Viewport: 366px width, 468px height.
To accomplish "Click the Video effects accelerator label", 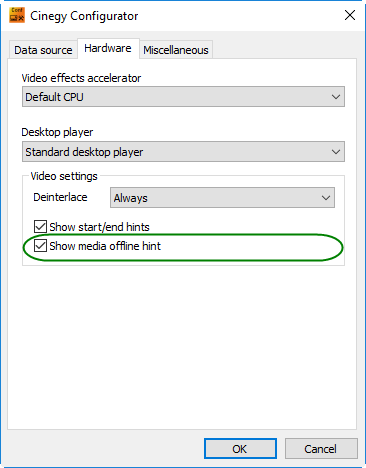I will tap(81, 78).
